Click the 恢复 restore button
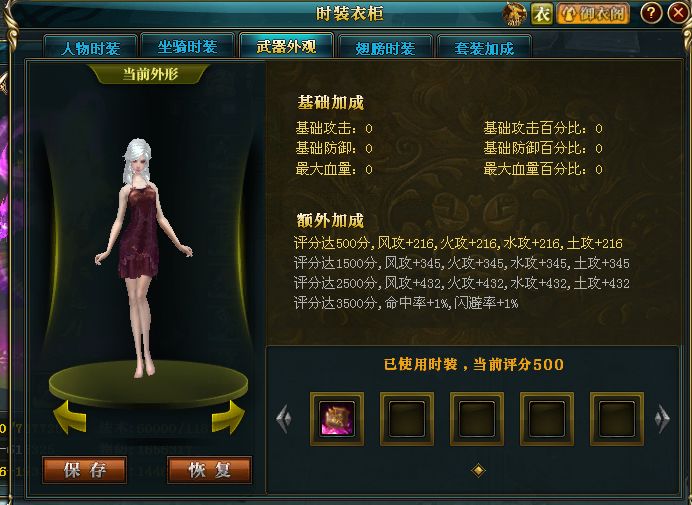 tap(210, 470)
